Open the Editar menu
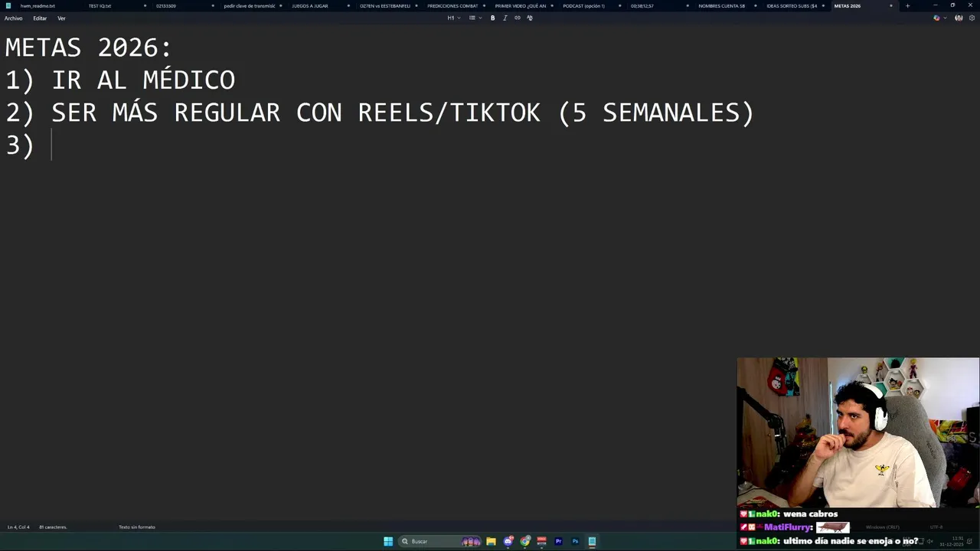The image size is (980, 551). point(40,18)
